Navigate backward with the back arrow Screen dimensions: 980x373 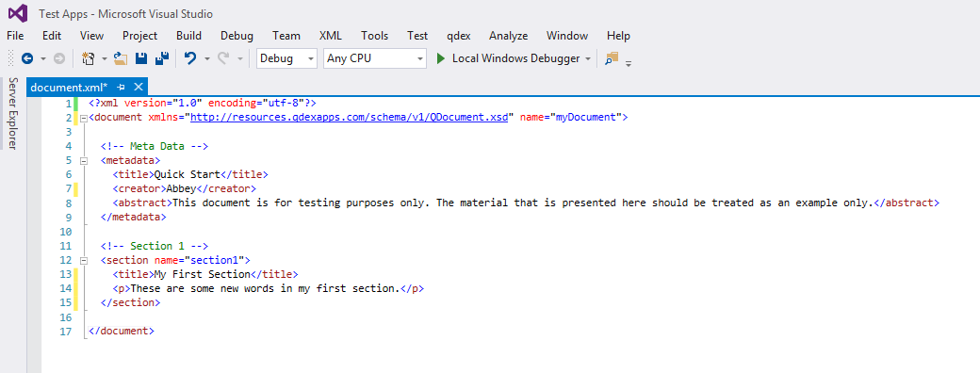point(27,58)
